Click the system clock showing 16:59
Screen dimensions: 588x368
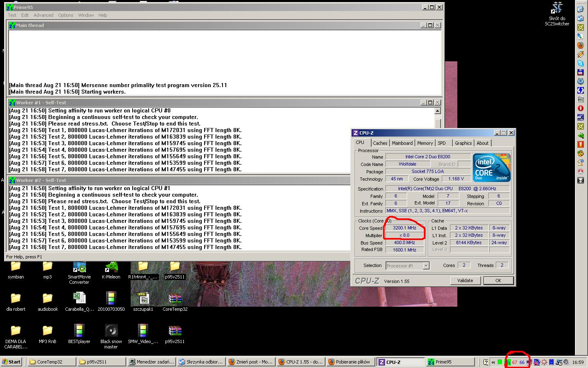pos(578,362)
